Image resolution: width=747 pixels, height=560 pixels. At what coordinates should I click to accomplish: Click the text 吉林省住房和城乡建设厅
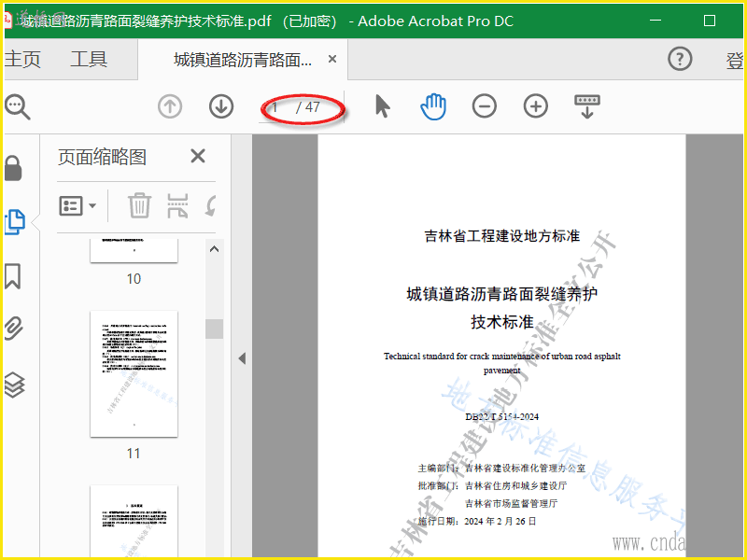(x=516, y=485)
